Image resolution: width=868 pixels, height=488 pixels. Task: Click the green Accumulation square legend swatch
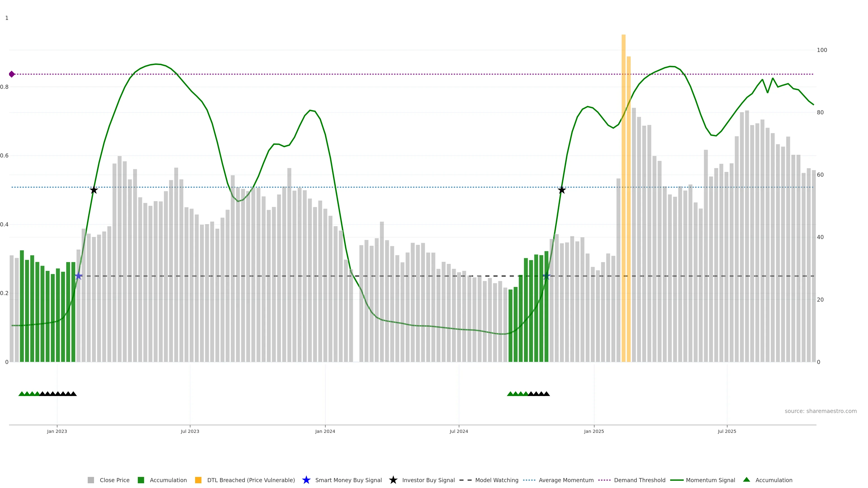[141, 480]
